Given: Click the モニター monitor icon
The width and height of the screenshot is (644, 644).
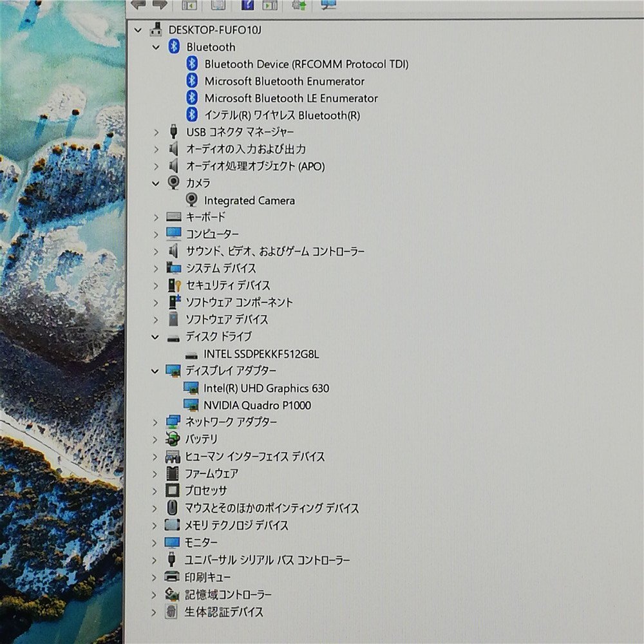Looking at the screenshot, I should coord(172,542).
